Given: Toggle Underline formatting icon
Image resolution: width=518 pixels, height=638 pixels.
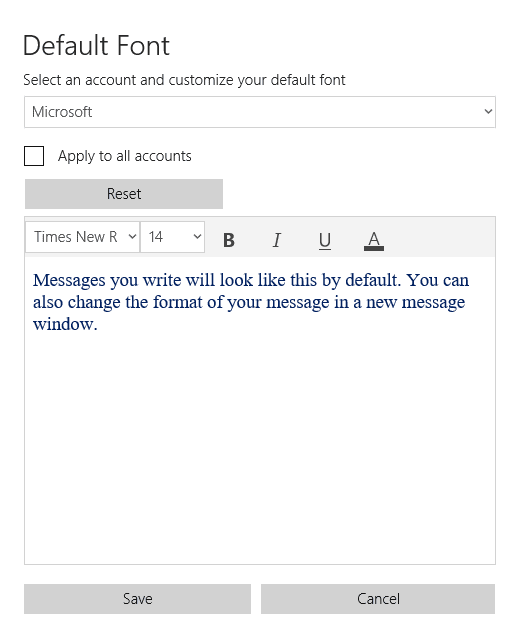Looking at the screenshot, I should [325, 240].
